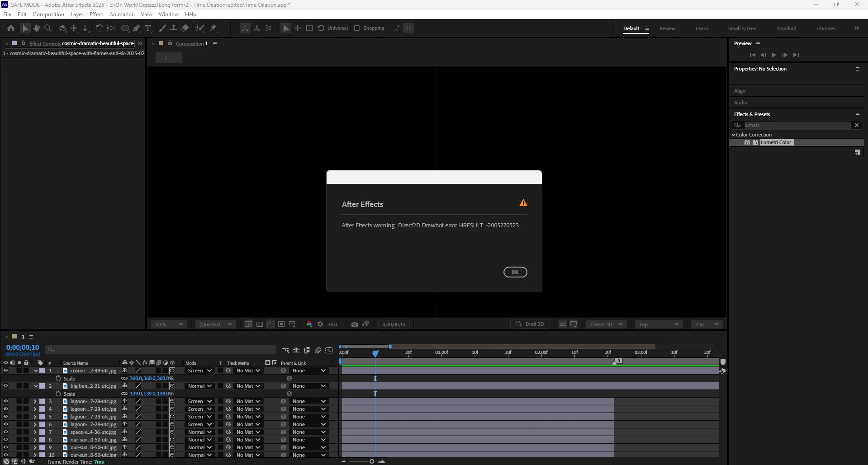The width and height of the screenshot is (868, 465).
Task: Switch to the Libraries workspace
Action: pos(825,28)
